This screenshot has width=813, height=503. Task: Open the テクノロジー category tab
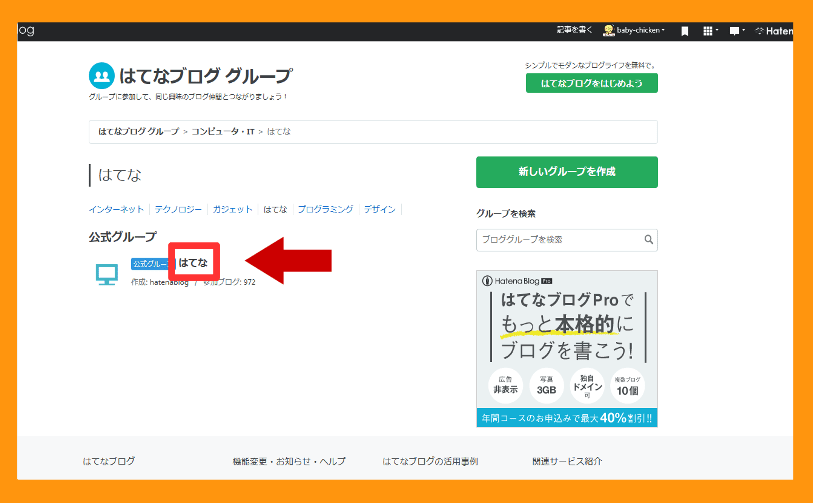(x=178, y=209)
